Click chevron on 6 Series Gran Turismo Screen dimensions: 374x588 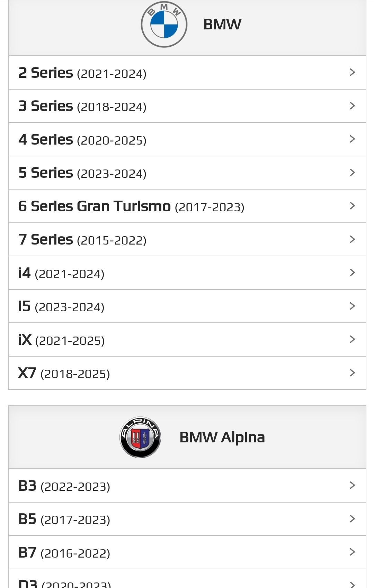click(x=352, y=206)
